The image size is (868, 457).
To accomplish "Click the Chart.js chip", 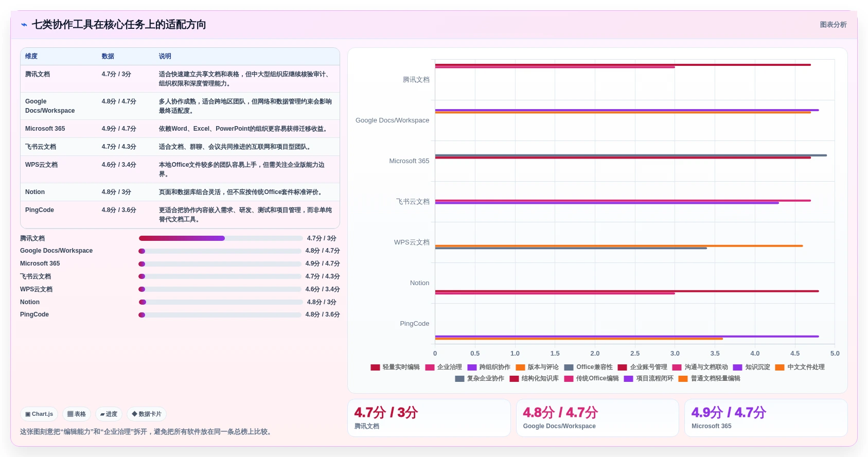I will point(39,414).
